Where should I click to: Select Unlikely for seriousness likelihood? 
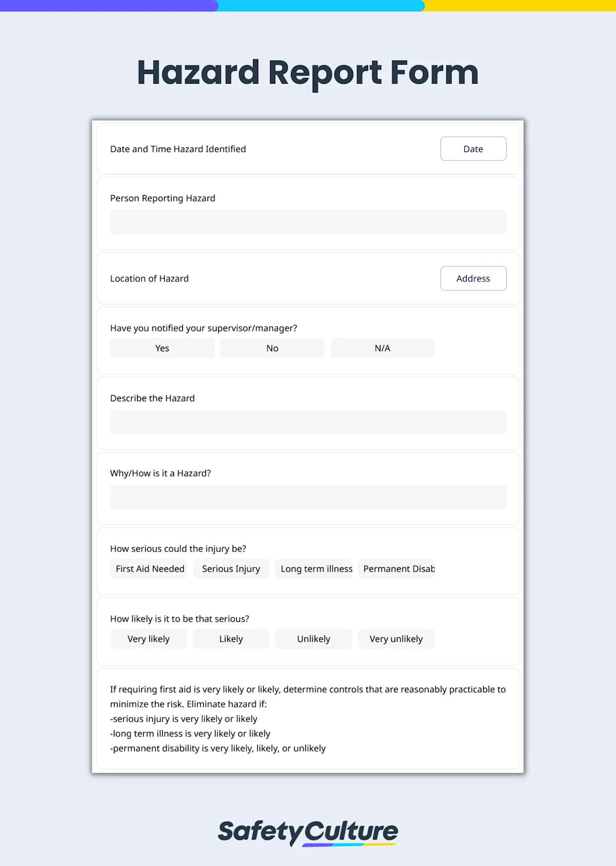pos(314,638)
